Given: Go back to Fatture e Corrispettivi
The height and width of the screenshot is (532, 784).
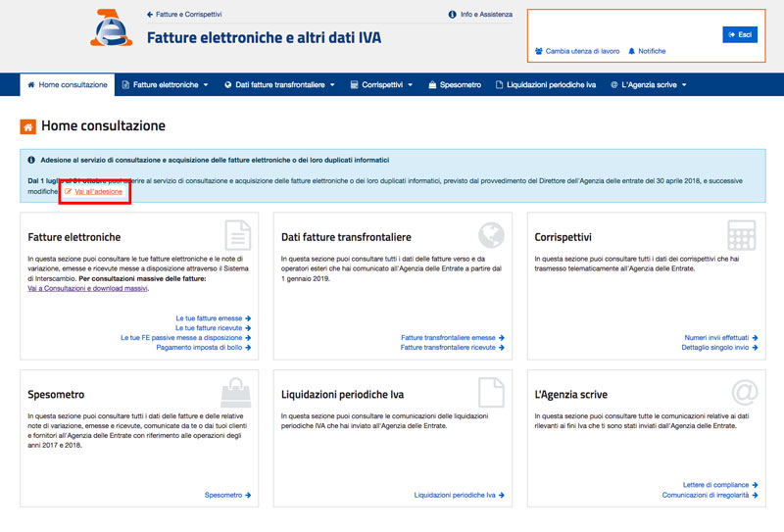Looking at the screenshot, I should (x=184, y=15).
